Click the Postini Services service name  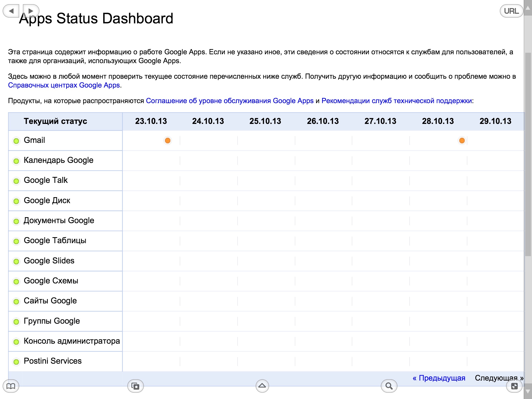pyautogui.click(x=52, y=361)
